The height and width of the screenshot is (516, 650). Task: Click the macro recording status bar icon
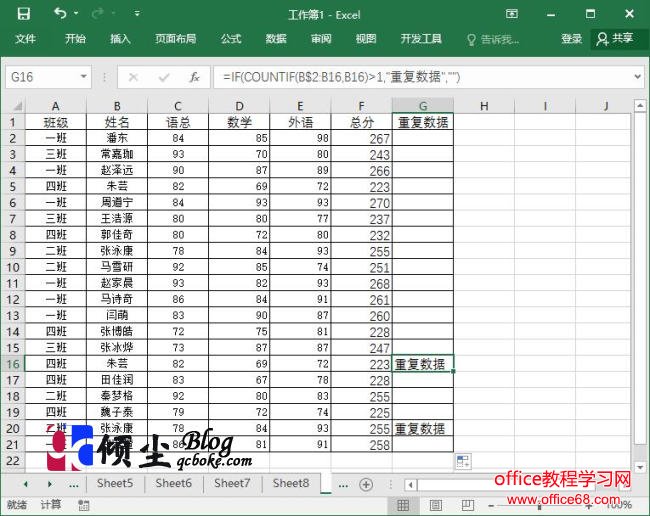tap(84, 505)
